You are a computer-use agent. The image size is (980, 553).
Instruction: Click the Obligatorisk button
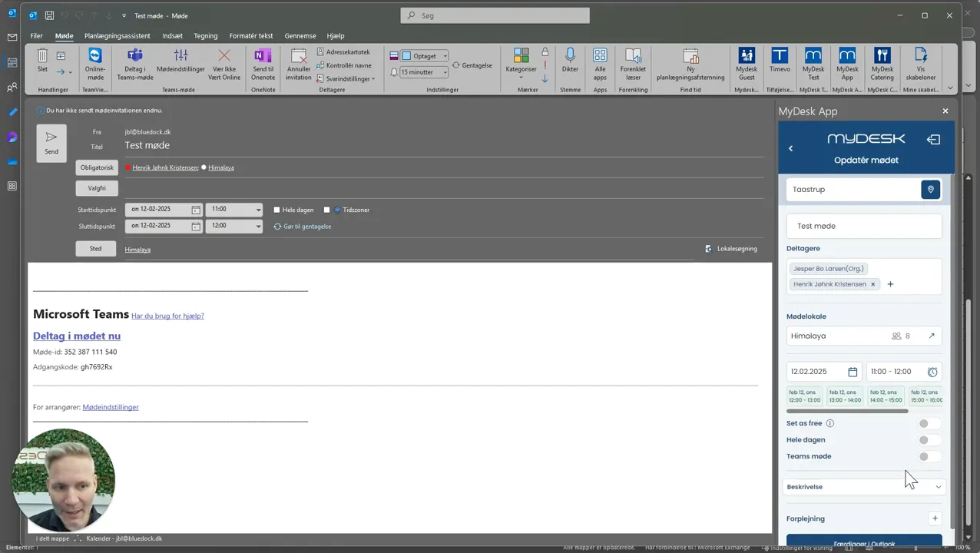tap(97, 167)
